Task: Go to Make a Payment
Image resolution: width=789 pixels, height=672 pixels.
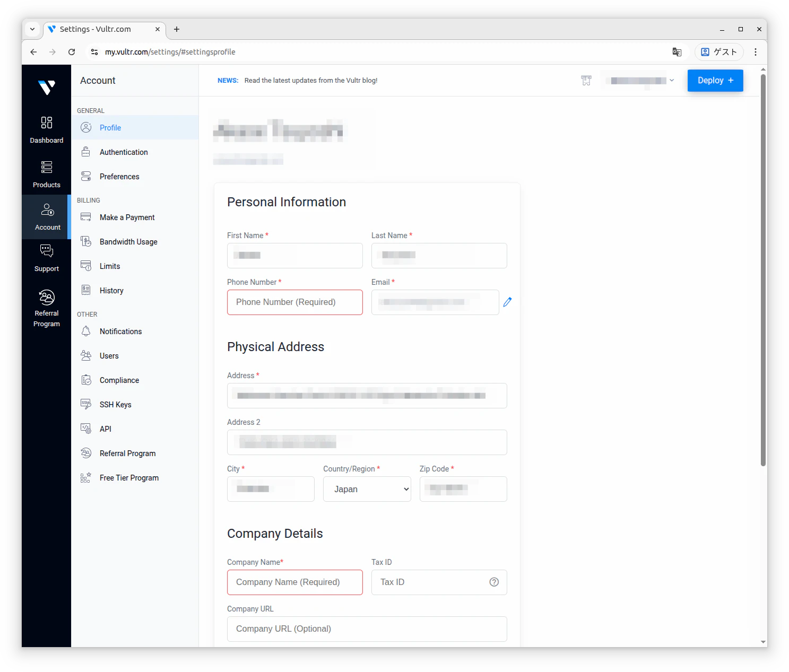Action: click(x=135, y=217)
